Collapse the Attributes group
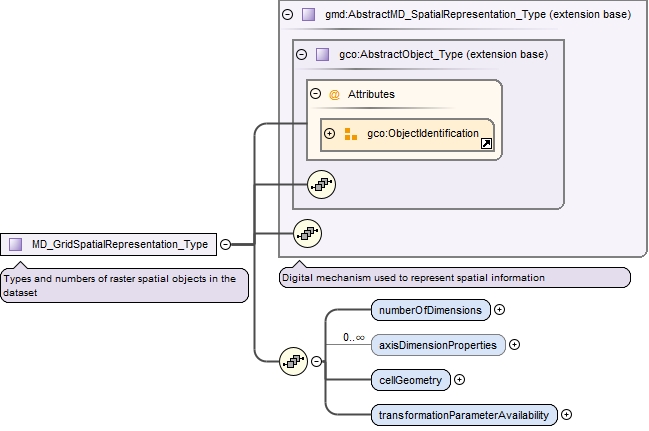Screen dimensions: 649x431 tap(315, 94)
